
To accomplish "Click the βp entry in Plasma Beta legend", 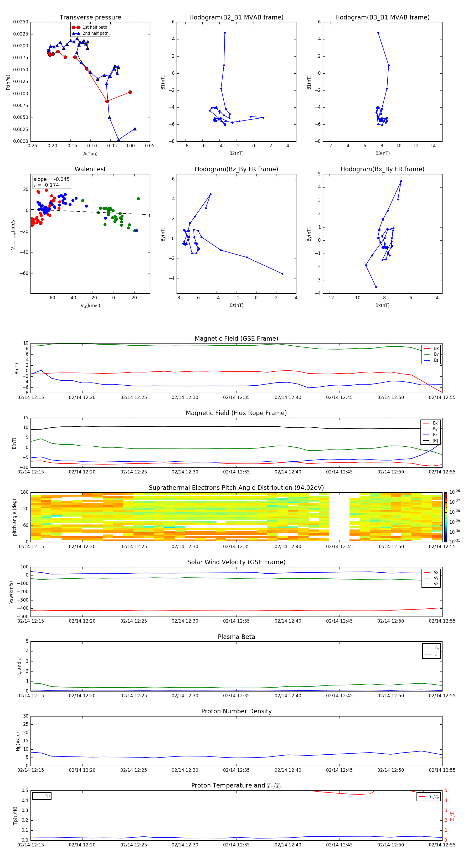I will pos(431,647).
